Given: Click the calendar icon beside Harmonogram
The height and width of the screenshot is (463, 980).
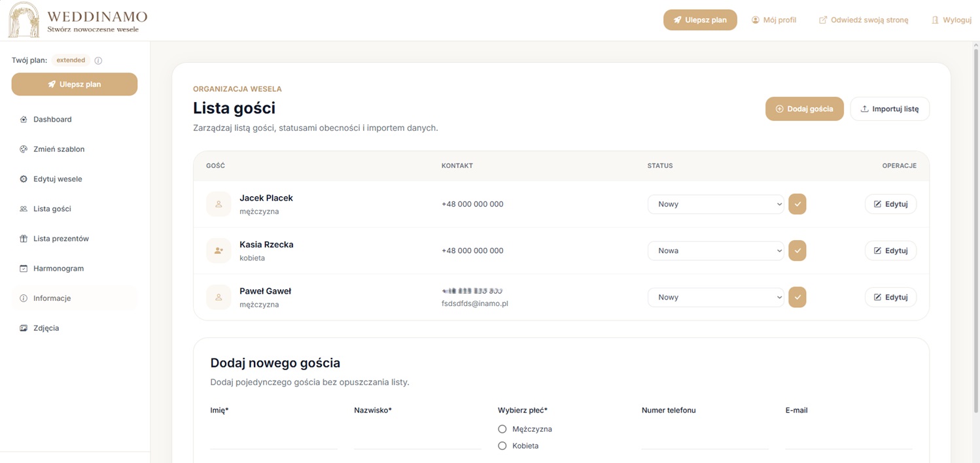Looking at the screenshot, I should [24, 268].
